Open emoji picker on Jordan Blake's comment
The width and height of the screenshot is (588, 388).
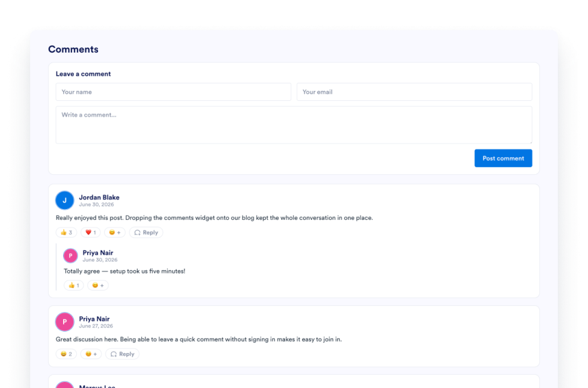pyautogui.click(x=115, y=232)
